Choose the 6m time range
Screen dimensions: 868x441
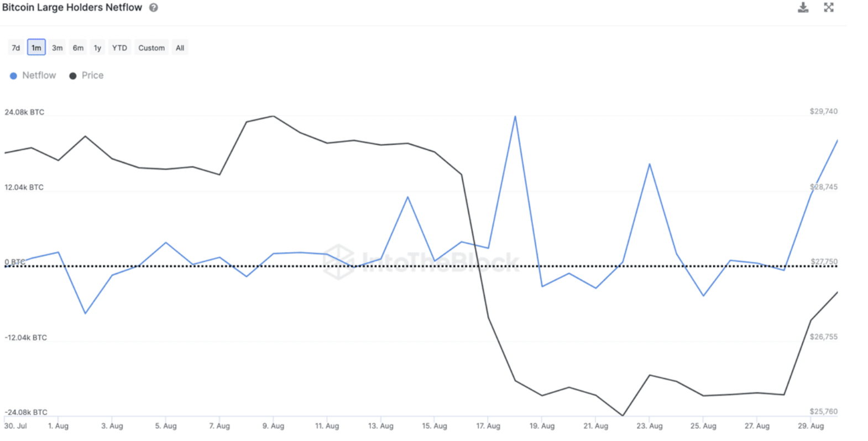point(79,48)
